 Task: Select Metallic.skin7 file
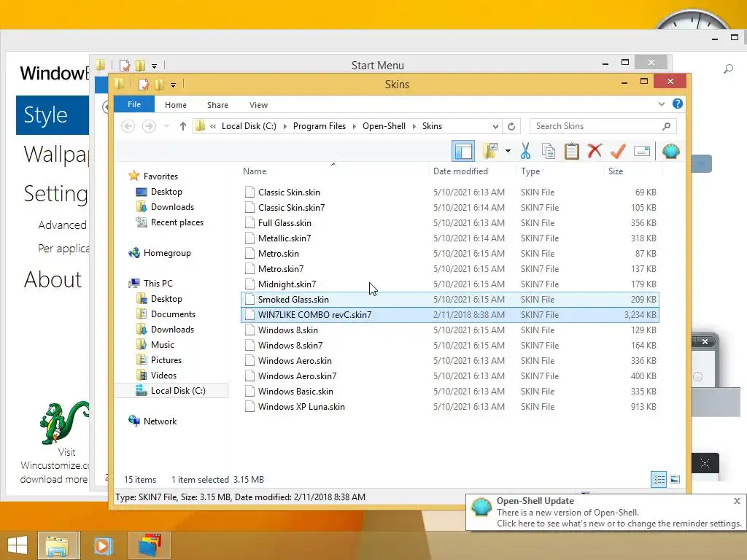pyautogui.click(x=449, y=238)
